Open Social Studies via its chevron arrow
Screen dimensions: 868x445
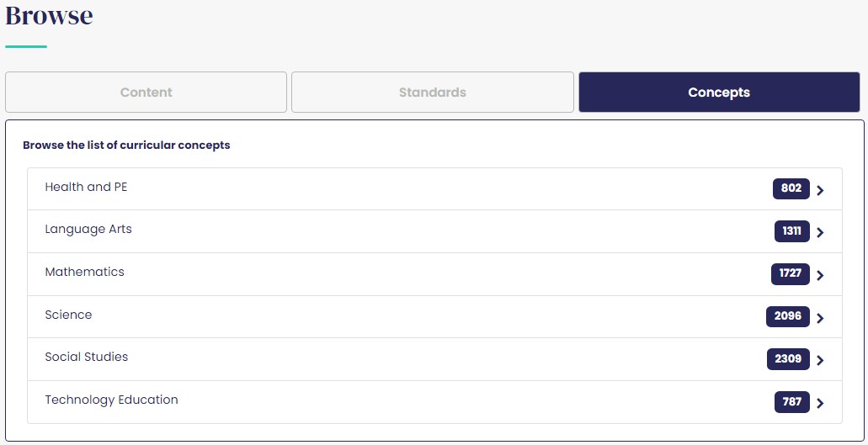(820, 360)
